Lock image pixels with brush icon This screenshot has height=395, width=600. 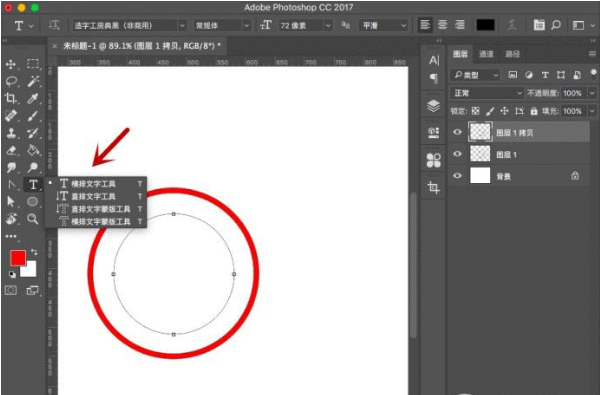coord(490,111)
